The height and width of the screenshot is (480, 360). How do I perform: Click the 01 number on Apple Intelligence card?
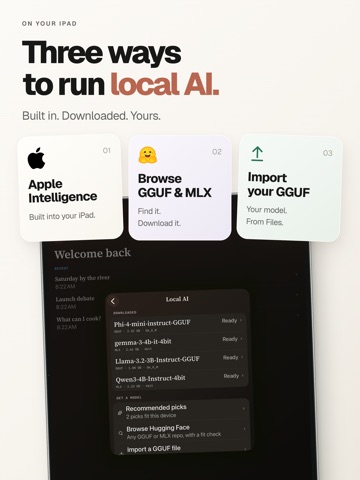click(107, 150)
